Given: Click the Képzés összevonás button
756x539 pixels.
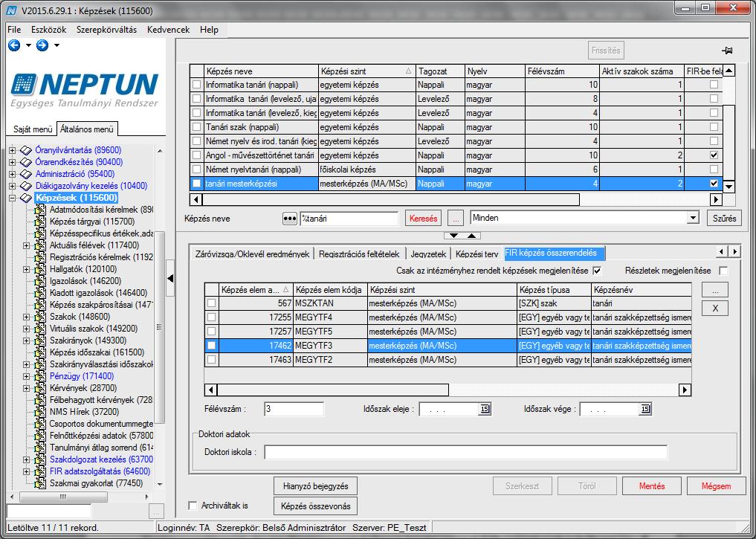Looking at the screenshot, I should point(316,506).
